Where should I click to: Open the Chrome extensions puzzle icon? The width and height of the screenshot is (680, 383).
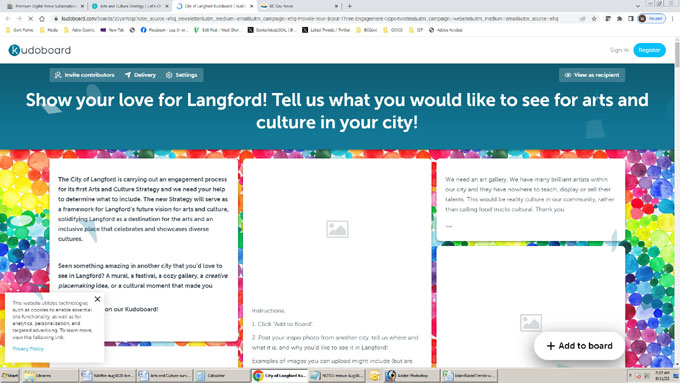point(619,19)
